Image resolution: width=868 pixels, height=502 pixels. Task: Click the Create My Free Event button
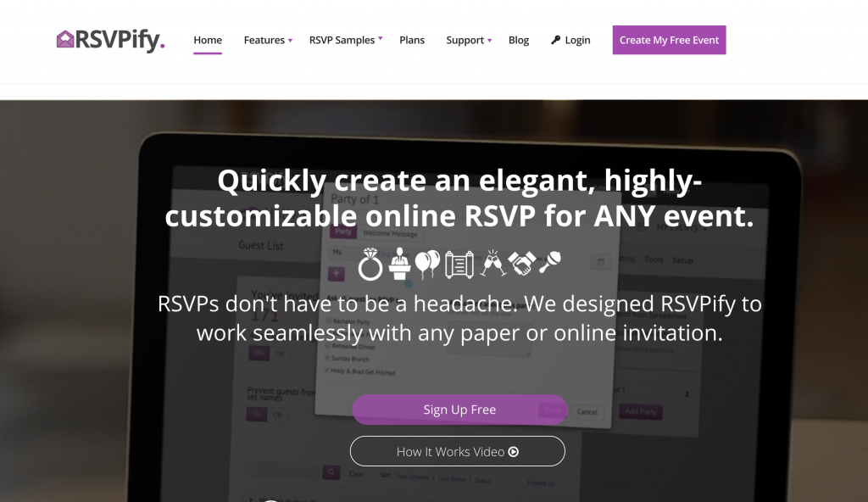coord(670,40)
